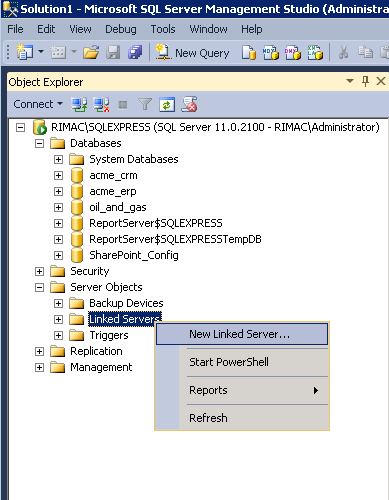The width and height of the screenshot is (389, 500).
Task: Open the Window menu
Action: tap(208, 29)
